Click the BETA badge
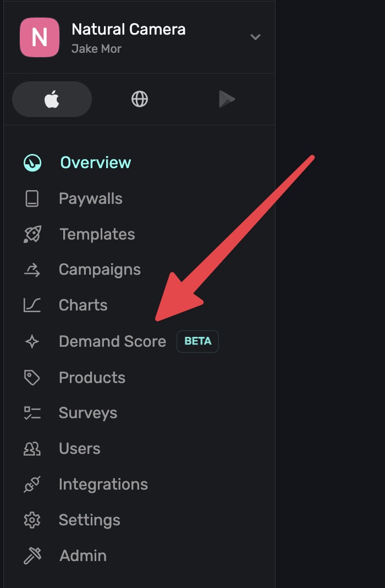The width and height of the screenshot is (385, 588). coord(197,341)
